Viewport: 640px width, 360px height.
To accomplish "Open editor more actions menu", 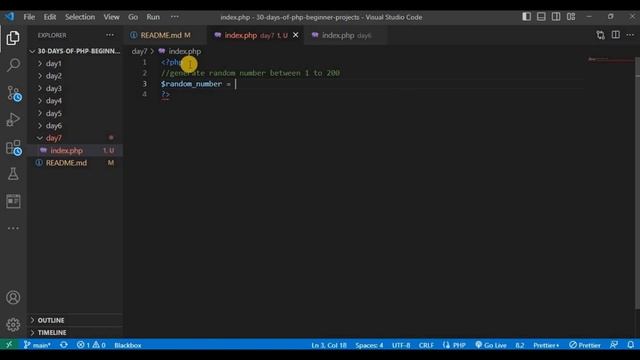I will point(630,35).
